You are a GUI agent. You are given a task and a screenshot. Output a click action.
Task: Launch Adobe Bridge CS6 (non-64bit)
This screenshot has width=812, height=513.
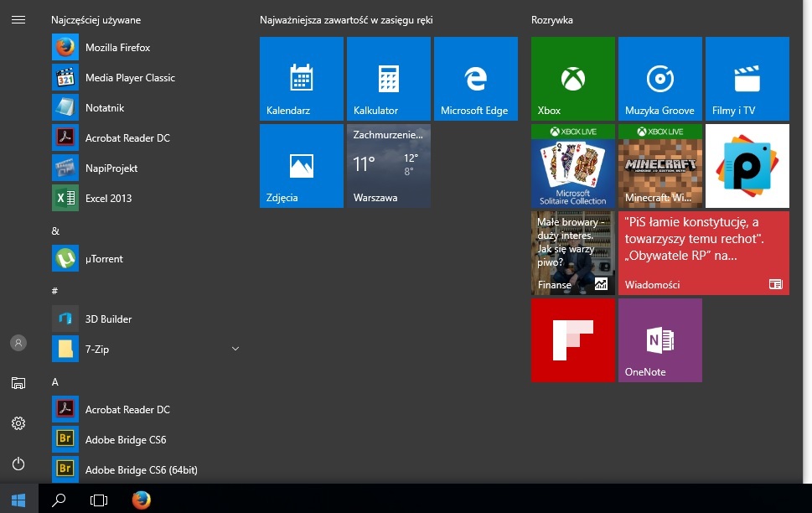tap(145, 439)
